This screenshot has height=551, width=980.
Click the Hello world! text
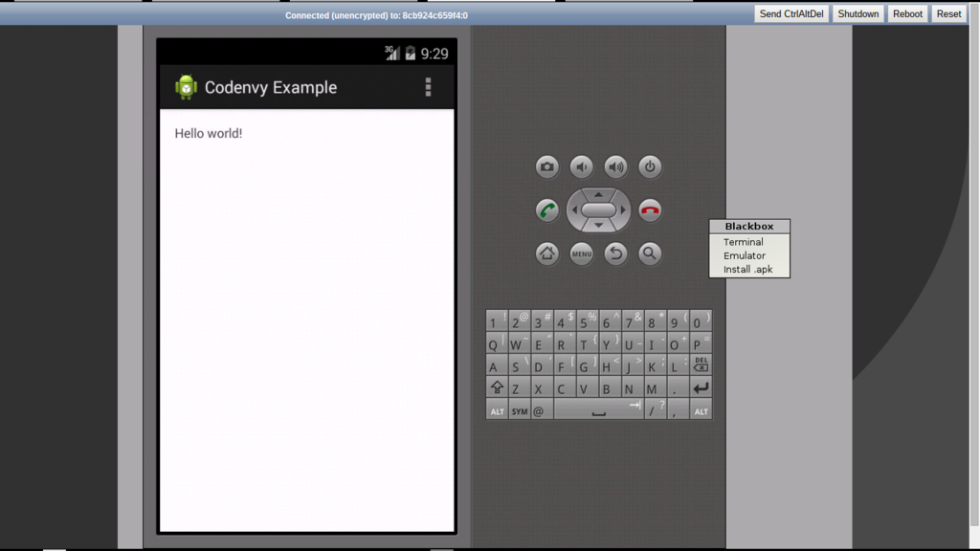[x=208, y=133]
